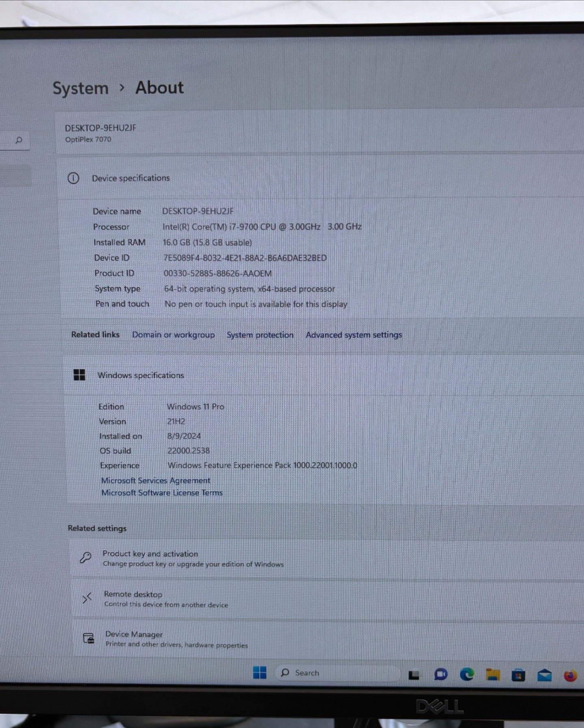Click the Processor value Intel Core i7-9700

click(x=262, y=227)
